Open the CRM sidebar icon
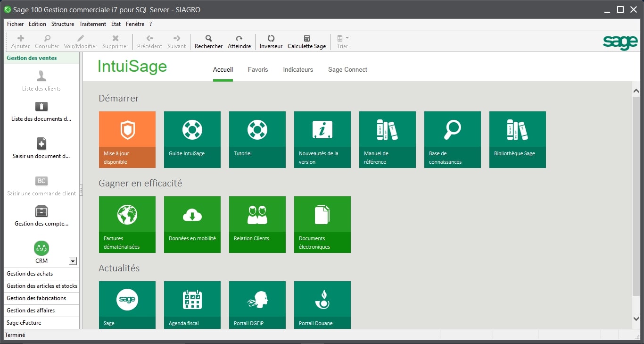644x344 pixels. click(x=41, y=248)
